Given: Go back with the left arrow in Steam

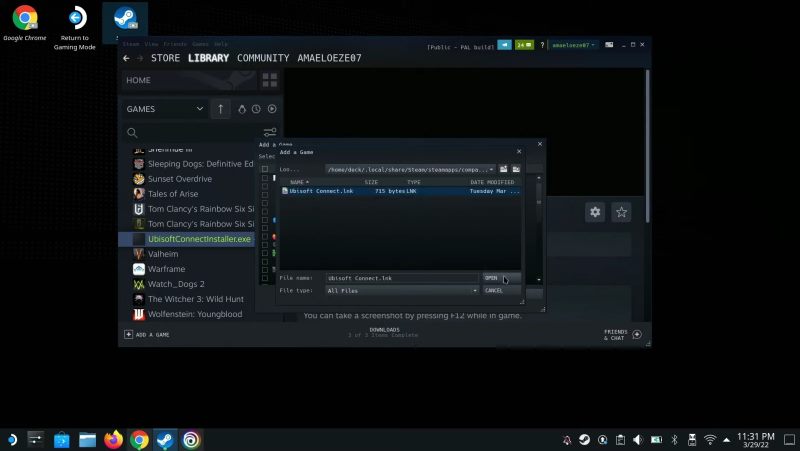Looking at the screenshot, I should point(127,58).
